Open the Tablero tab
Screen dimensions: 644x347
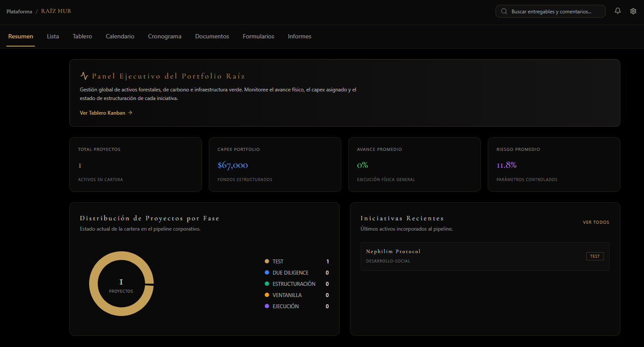(82, 37)
